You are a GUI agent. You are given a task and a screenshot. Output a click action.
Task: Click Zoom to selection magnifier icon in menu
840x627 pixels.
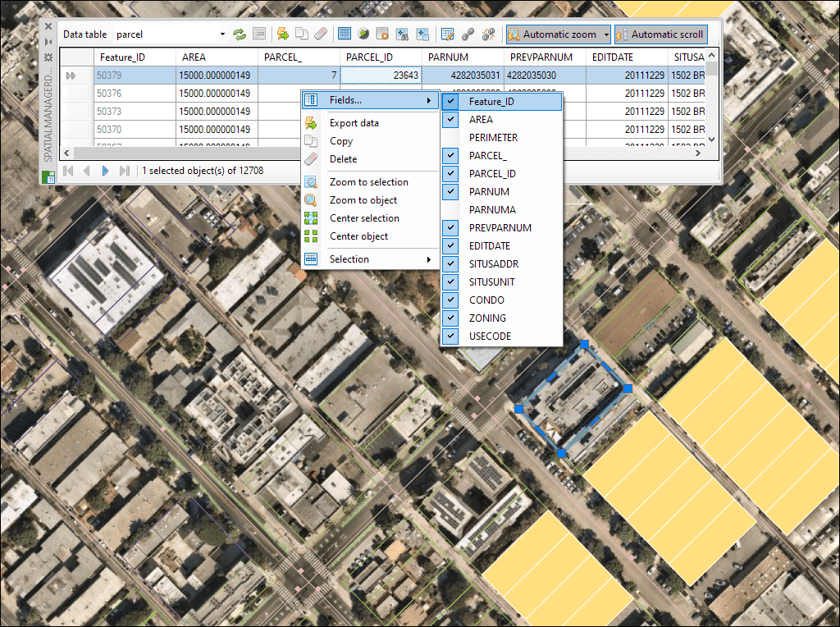coord(311,182)
